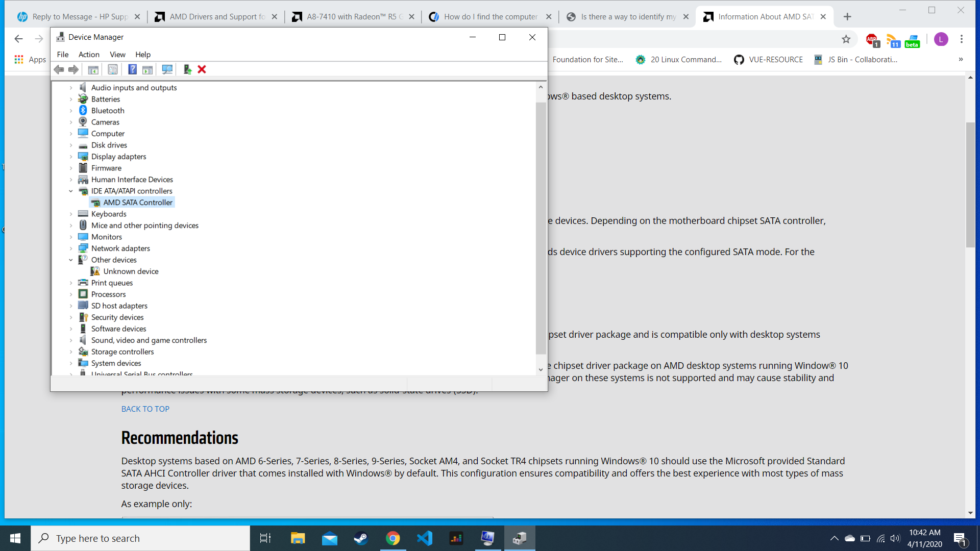Open the Properties toolbar icon
This screenshot has height=551, width=980.
click(x=113, y=69)
